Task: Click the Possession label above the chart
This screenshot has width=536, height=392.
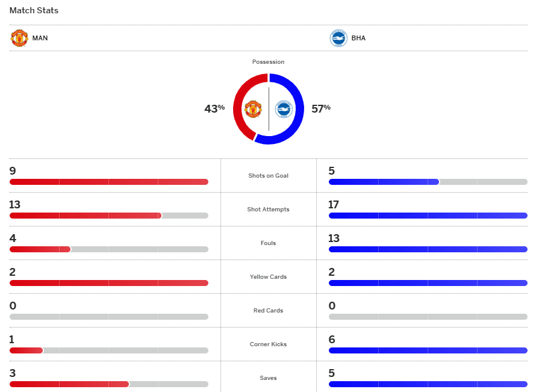Action: [268, 62]
